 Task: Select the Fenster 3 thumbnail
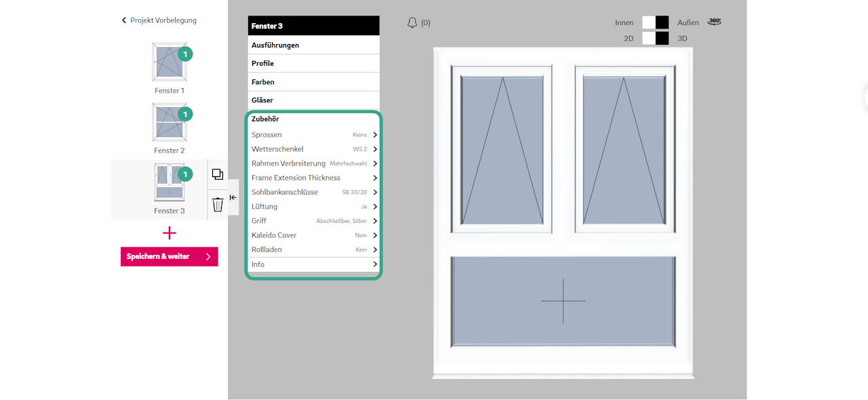(x=169, y=182)
